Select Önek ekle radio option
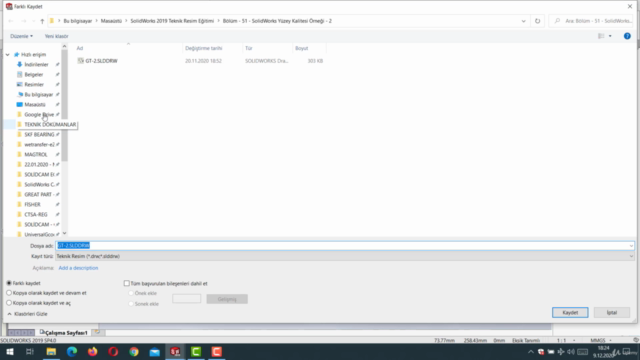 click(x=131, y=293)
